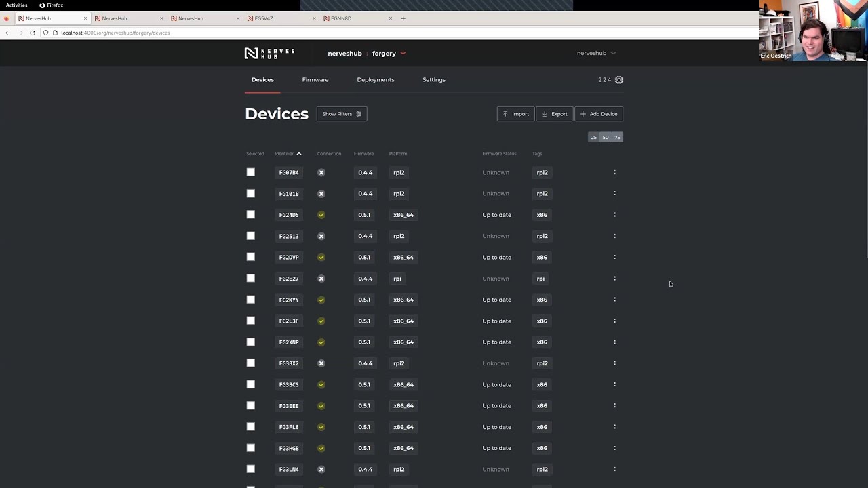Click the connection status icon for FG07B4

(321, 173)
